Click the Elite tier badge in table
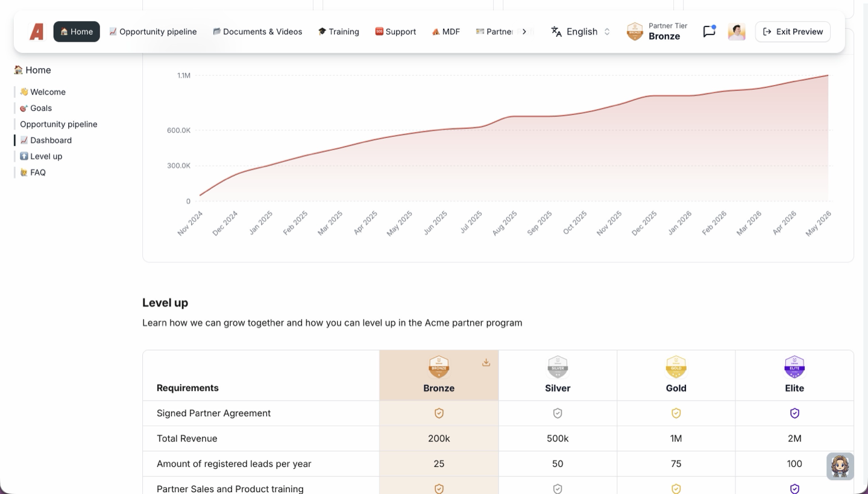 click(x=794, y=367)
